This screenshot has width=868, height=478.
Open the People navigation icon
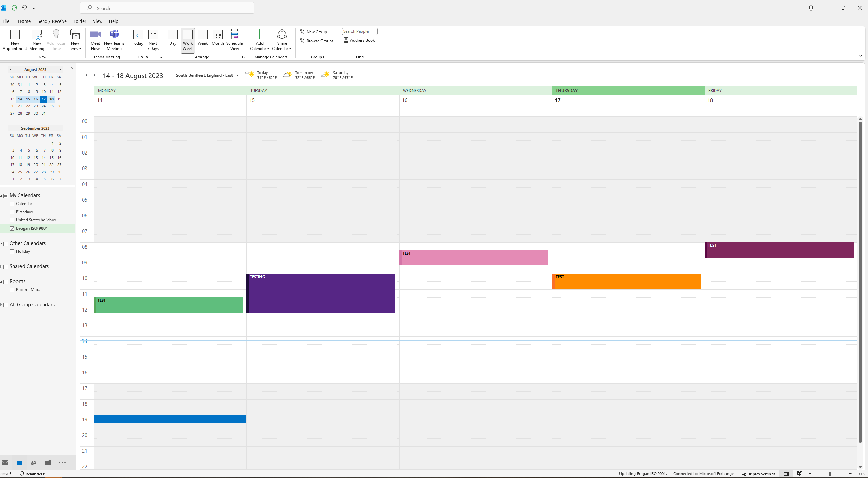[x=33, y=463]
